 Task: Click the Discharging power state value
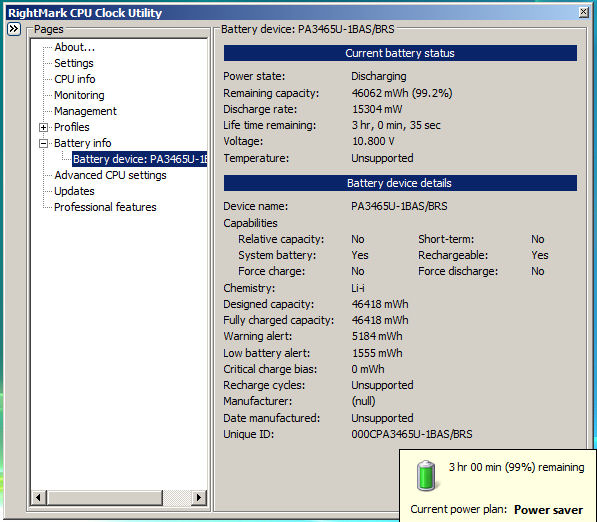pos(379,76)
